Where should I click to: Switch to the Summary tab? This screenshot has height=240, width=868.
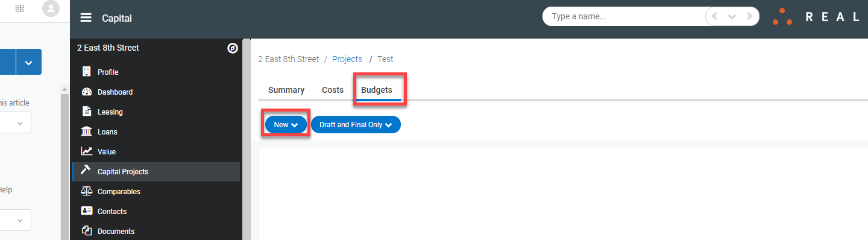[286, 90]
